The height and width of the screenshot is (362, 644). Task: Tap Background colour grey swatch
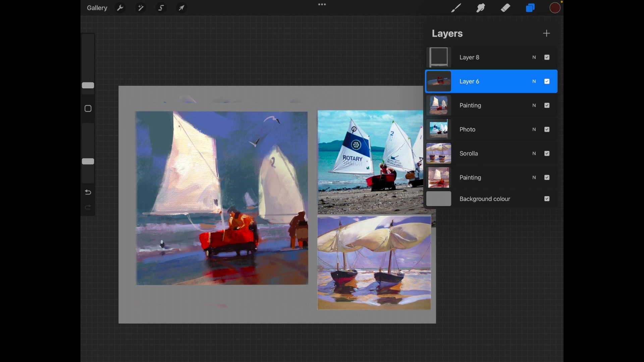point(438,199)
